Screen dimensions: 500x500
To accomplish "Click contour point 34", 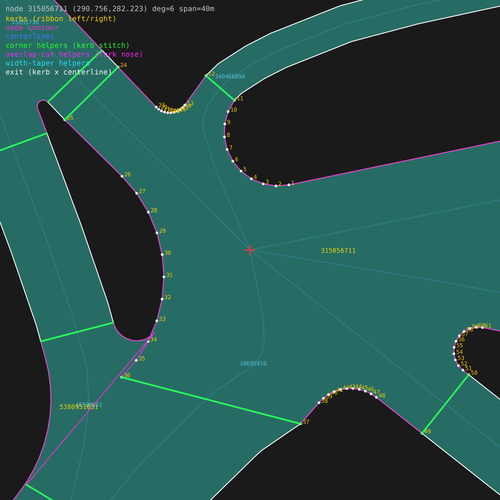I will (x=148, y=341).
